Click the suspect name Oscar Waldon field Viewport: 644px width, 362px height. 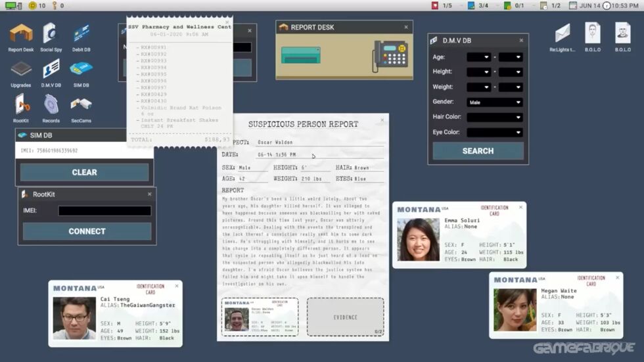pyautogui.click(x=319, y=142)
